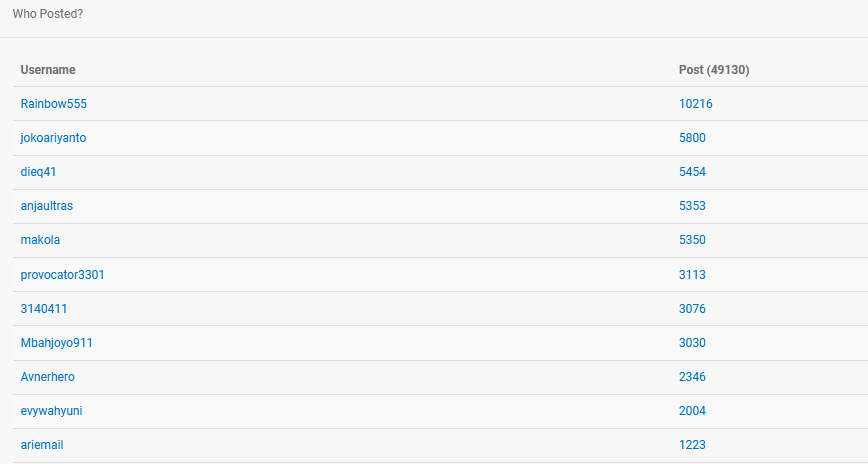Image resolution: width=868 pixels, height=464 pixels.
Task: Click the anjaultras username
Action: pos(46,206)
